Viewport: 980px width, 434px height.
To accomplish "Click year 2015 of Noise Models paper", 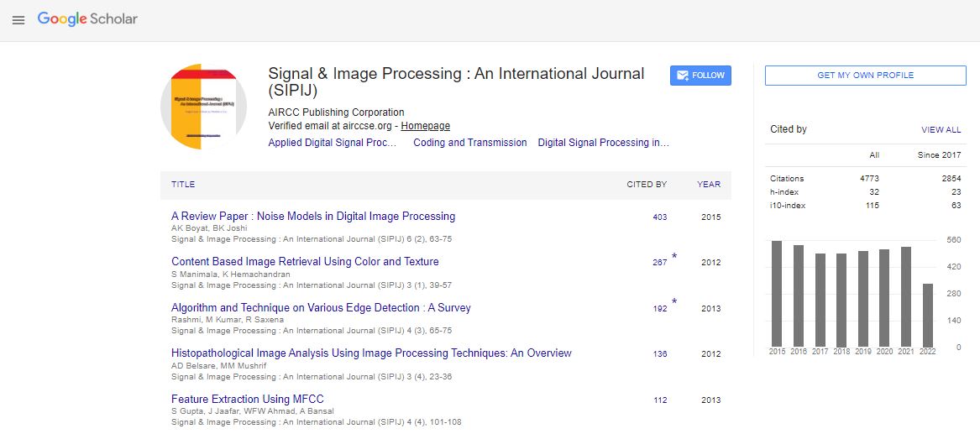I will (x=710, y=217).
